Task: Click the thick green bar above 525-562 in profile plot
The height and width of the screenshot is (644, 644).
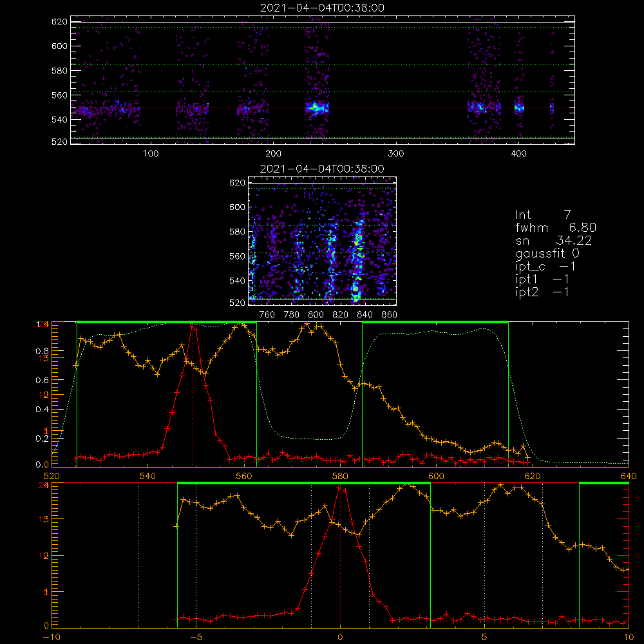Action: (167, 322)
